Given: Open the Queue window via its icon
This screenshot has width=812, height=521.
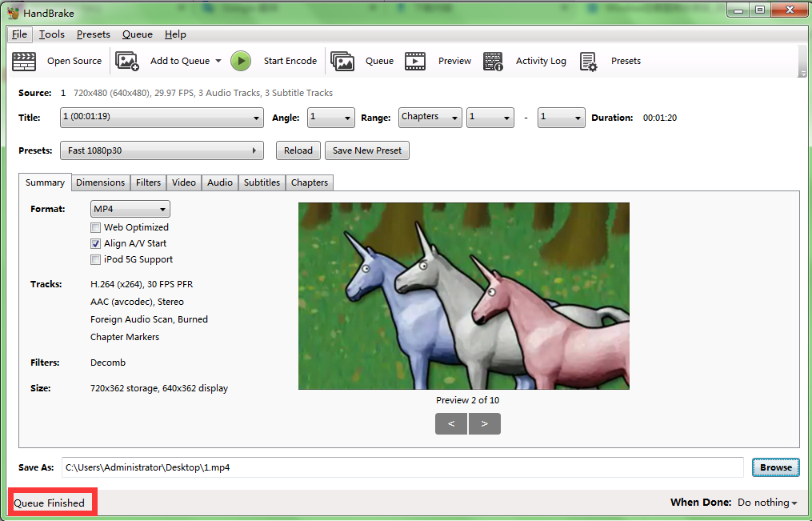Looking at the screenshot, I should (342, 61).
